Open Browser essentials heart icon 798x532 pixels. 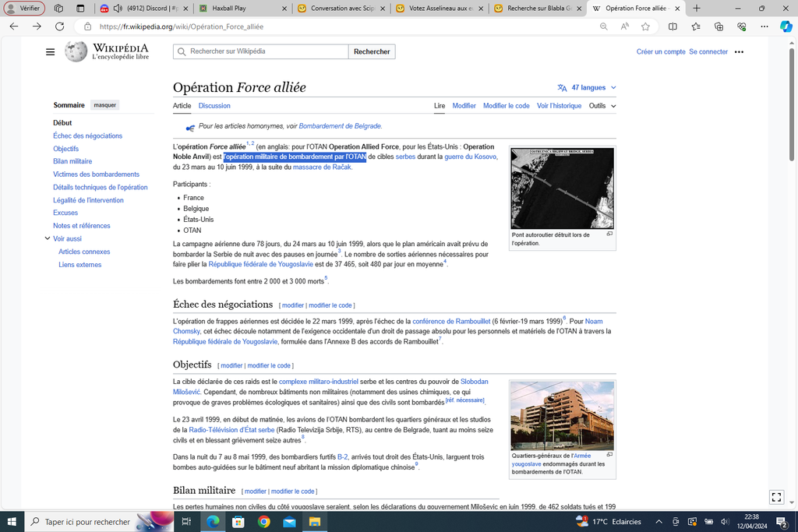pos(742,26)
